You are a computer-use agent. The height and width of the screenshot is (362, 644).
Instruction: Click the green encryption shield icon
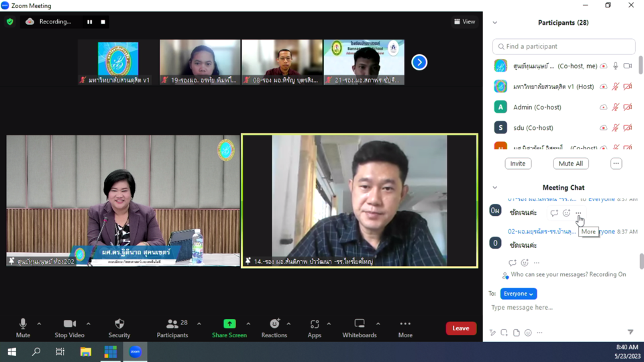(x=10, y=21)
